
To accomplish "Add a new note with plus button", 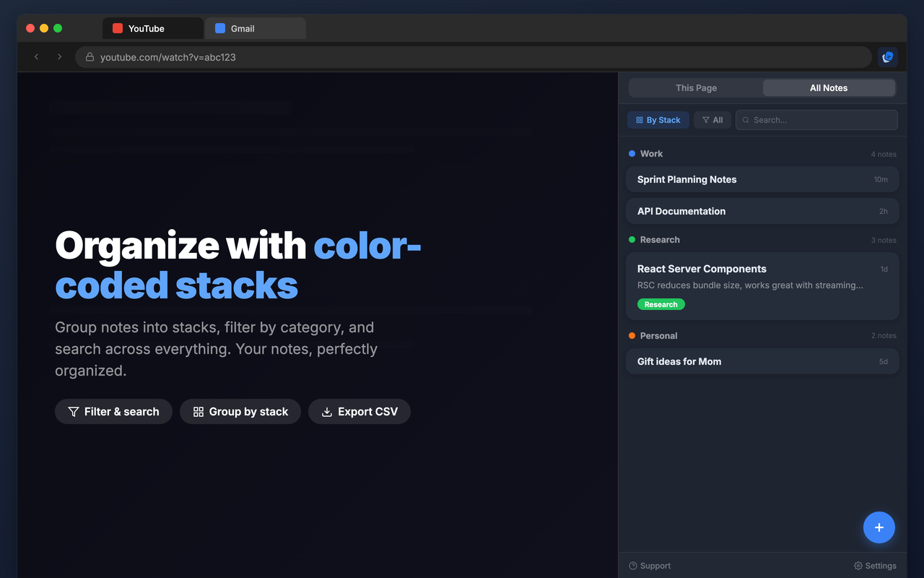I will click(879, 527).
